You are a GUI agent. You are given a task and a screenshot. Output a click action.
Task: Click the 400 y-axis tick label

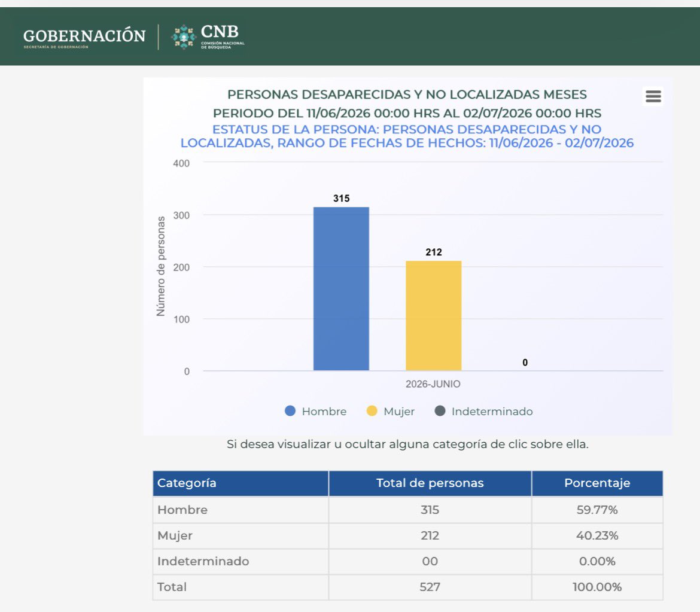point(181,163)
